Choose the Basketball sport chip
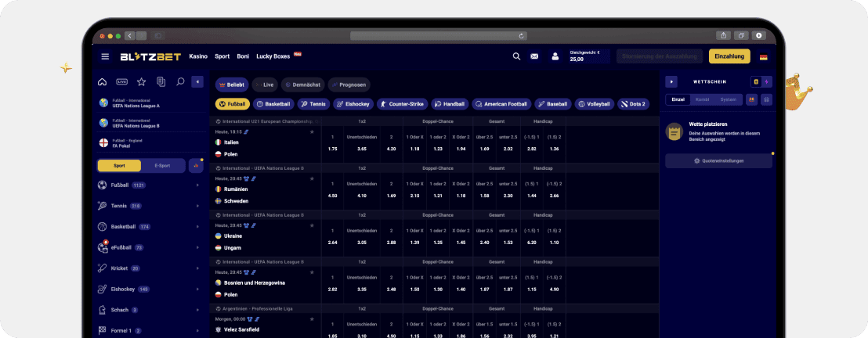This screenshot has width=868, height=338. 273,104
